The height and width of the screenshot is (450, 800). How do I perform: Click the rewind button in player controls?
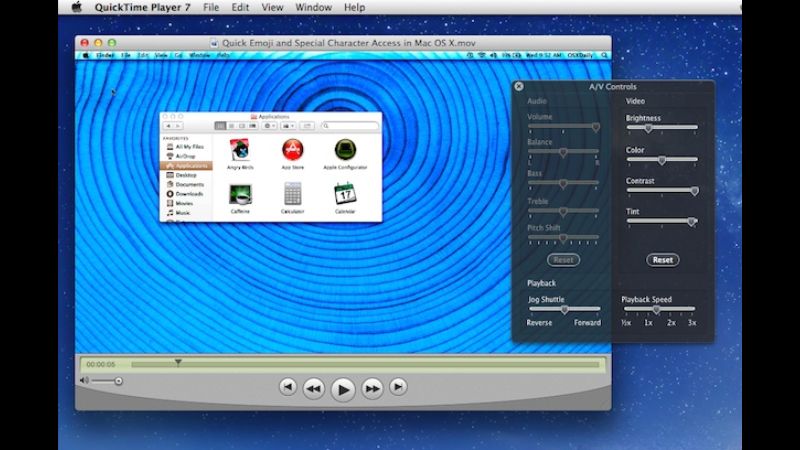click(313, 388)
